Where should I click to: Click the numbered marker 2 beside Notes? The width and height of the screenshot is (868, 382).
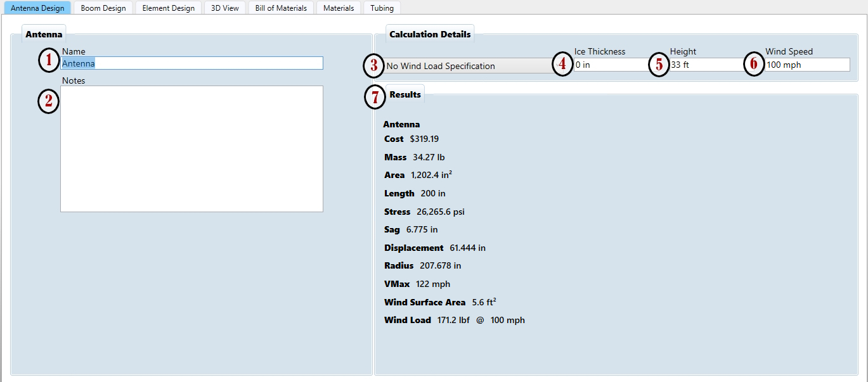49,101
